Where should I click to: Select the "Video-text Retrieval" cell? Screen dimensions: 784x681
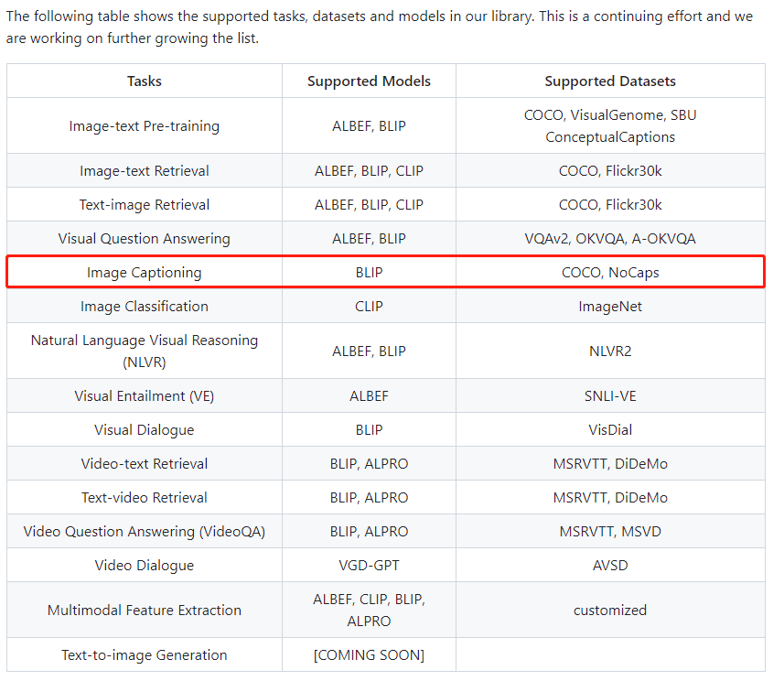[145, 464]
